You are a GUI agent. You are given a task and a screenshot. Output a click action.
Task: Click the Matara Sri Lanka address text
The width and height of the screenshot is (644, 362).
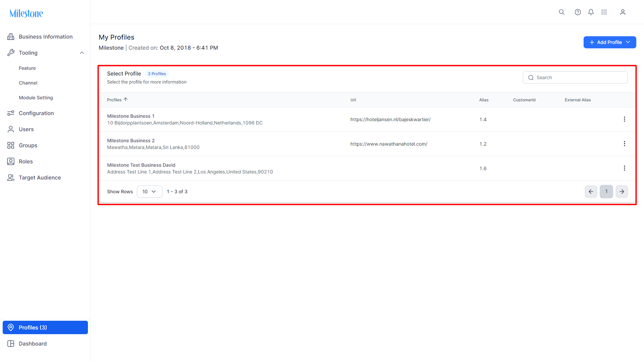click(x=153, y=147)
